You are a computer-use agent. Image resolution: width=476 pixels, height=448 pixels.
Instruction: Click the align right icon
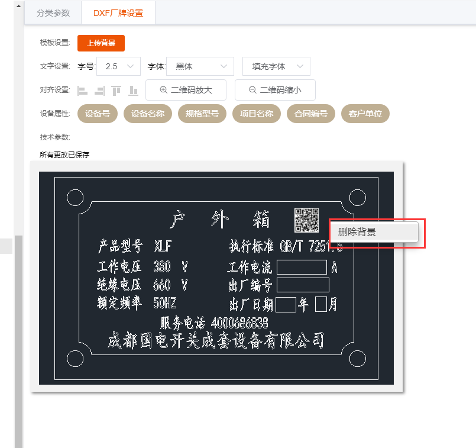(x=99, y=91)
